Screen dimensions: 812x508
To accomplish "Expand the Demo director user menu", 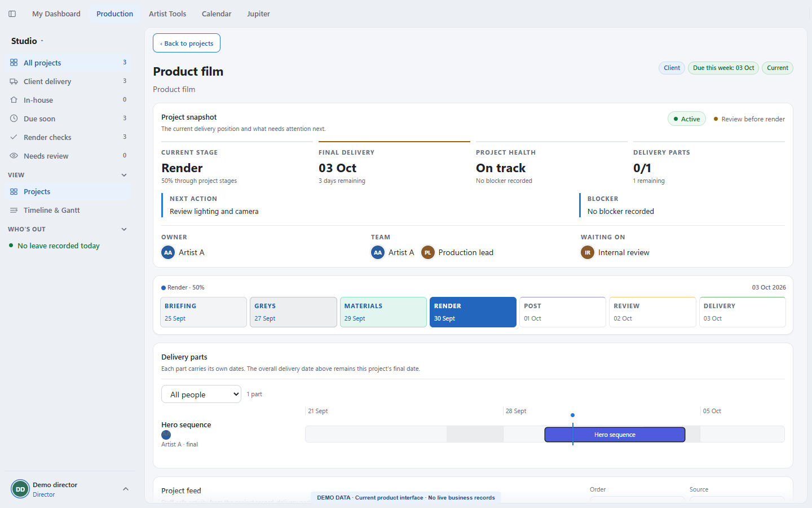I will point(126,489).
